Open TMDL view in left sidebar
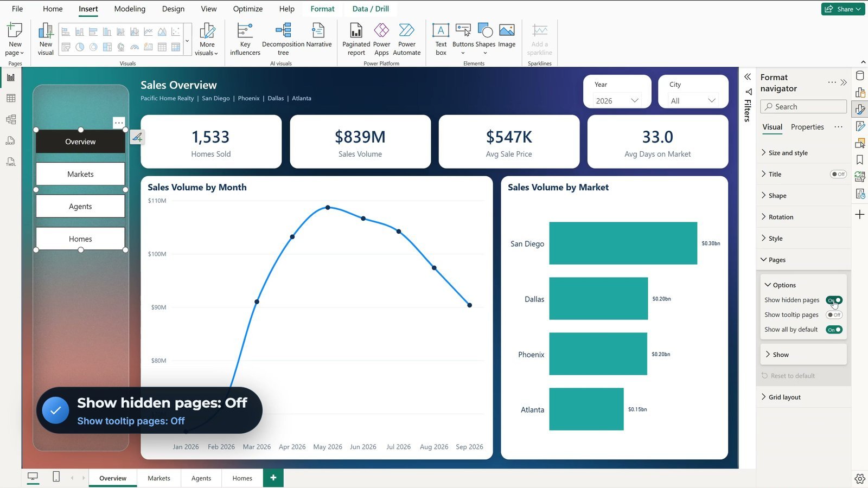This screenshot has height=488, width=868. click(11, 162)
